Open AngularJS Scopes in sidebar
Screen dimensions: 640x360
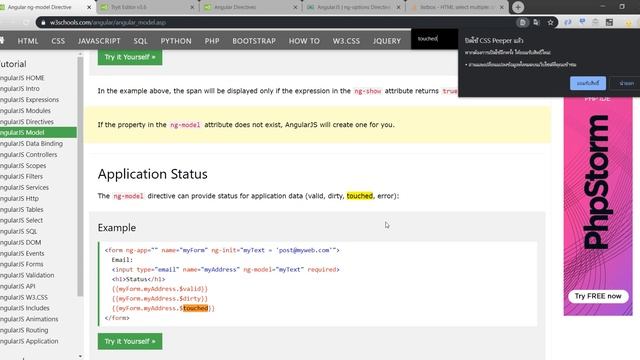(x=23, y=166)
